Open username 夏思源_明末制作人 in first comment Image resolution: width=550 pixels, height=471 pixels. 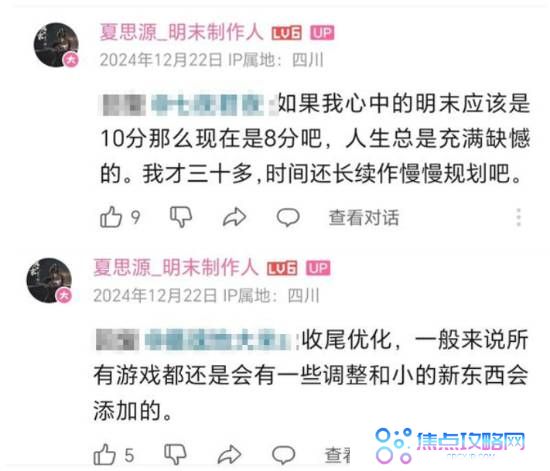point(181,32)
